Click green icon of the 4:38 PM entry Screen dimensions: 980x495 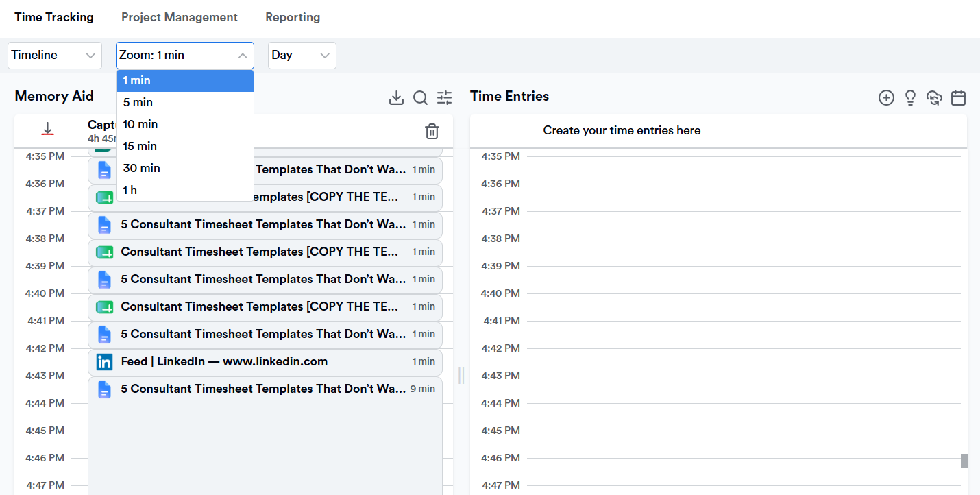tap(104, 252)
